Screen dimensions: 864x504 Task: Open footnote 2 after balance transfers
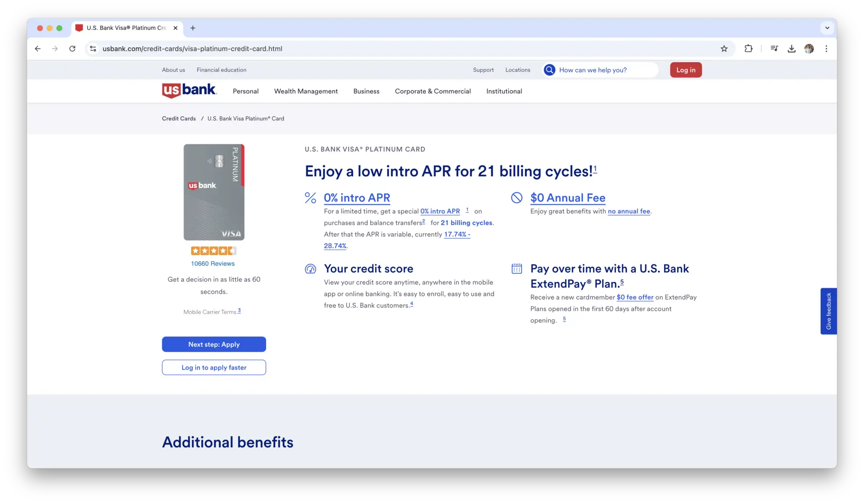[424, 221]
